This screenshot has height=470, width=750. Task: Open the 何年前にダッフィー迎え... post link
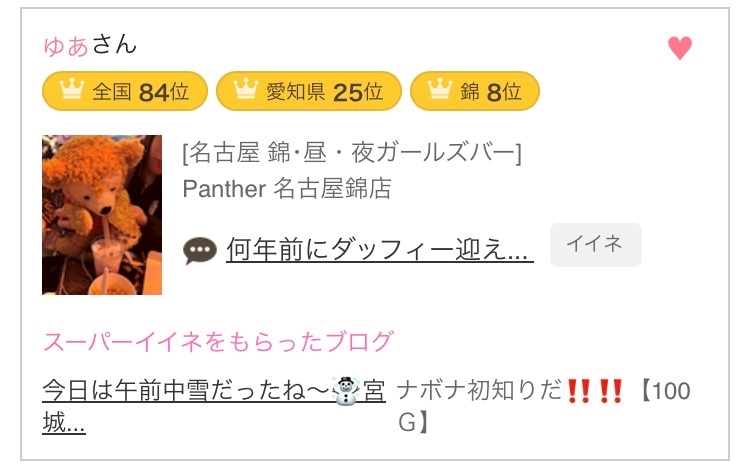(380, 249)
